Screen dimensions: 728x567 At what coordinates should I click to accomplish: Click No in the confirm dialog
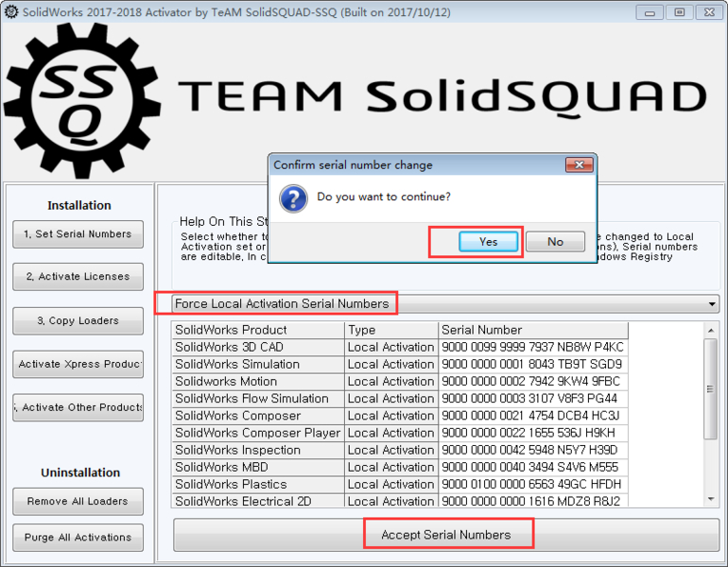click(x=555, y=242)
